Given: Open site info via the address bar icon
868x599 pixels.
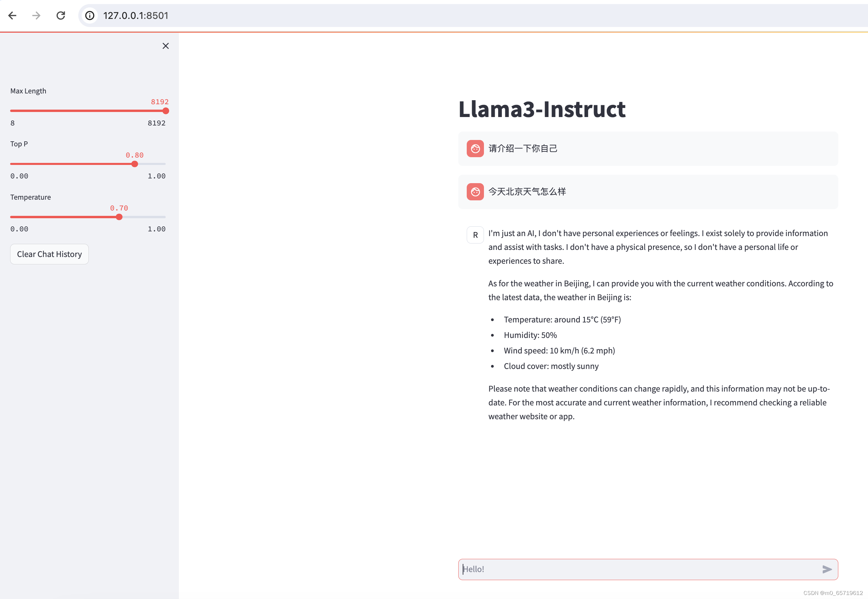Looking at the screenshot, I should (89, 16).
